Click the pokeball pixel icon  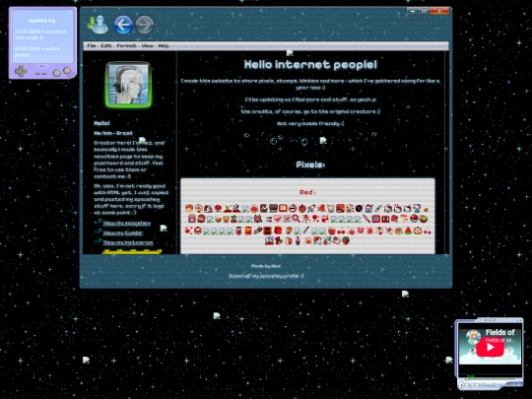click(x=414, y=218)
